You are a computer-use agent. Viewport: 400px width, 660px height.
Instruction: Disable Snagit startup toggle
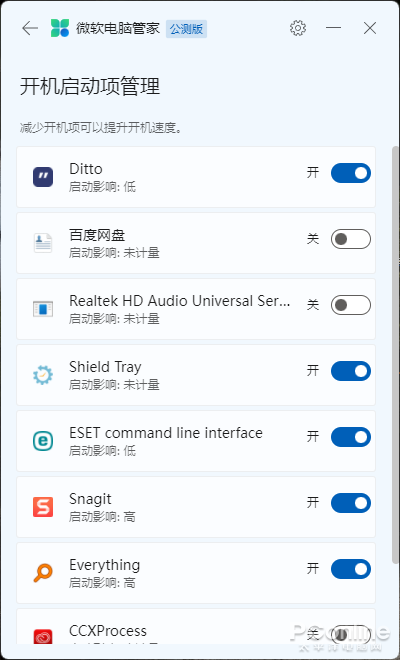pos(351,503)
